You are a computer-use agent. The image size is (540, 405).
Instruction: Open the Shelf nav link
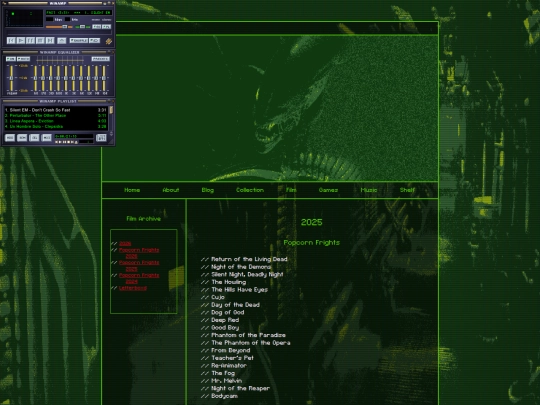pos(407,190)
